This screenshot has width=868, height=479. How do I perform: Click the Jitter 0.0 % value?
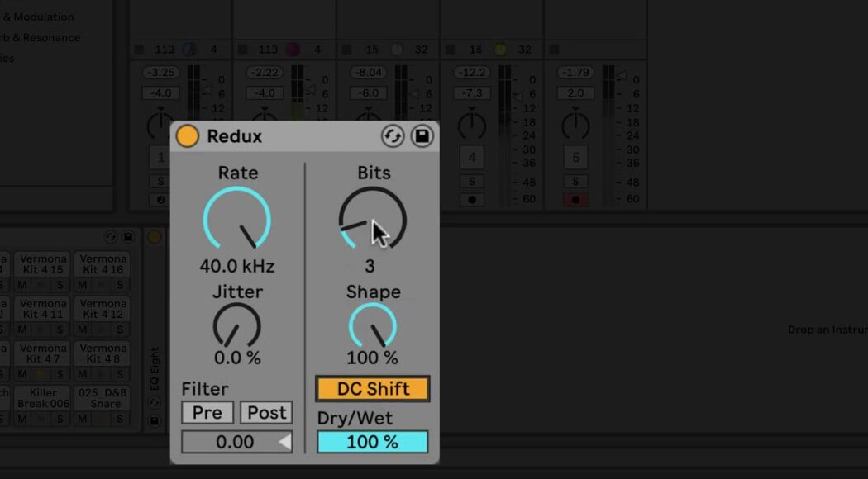[x=237, y=358]
